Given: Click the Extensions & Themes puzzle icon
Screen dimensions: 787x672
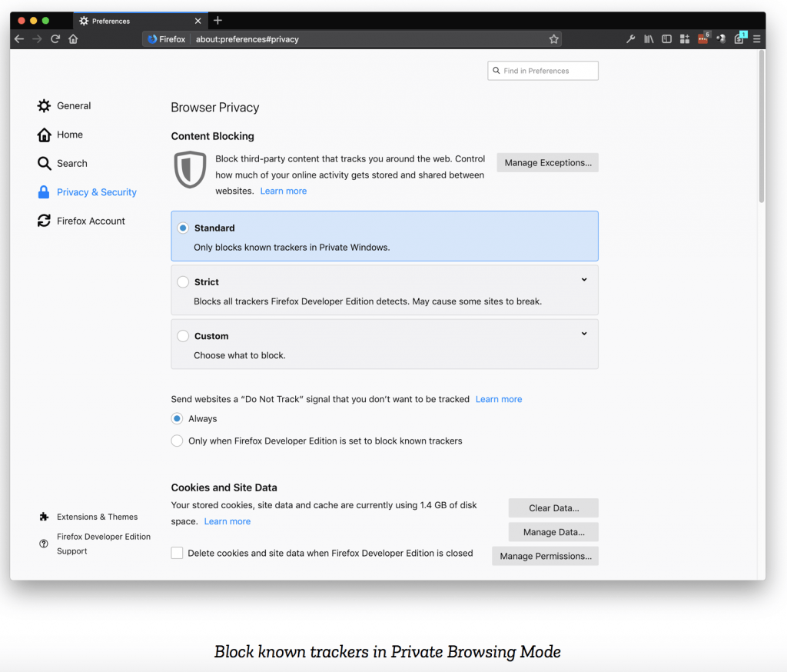Looking at the screenshot, I should [x=44, y=517].
